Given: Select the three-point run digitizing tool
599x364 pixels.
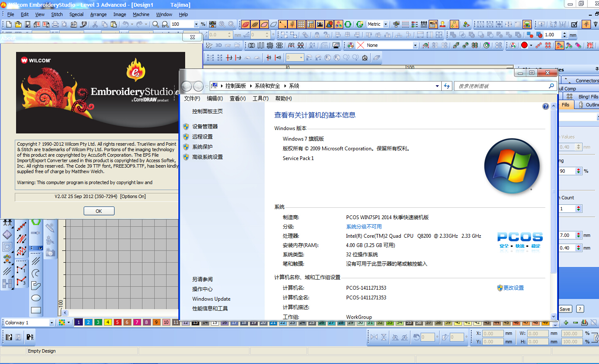Looking at the screenshot, I should [x=21, y=281].
